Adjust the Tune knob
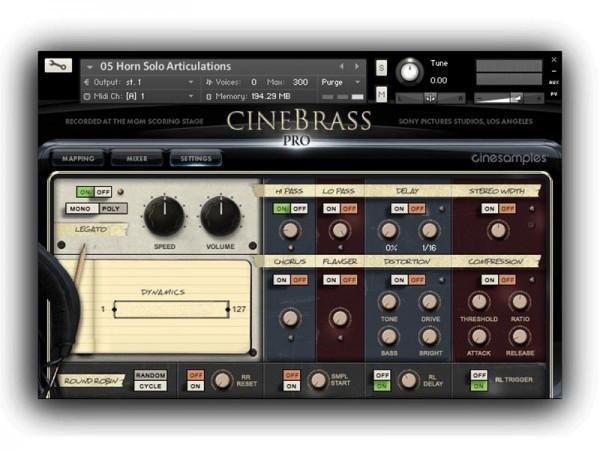Image resolution: width=600 pixels, height=450 pixels. point(409,72)
